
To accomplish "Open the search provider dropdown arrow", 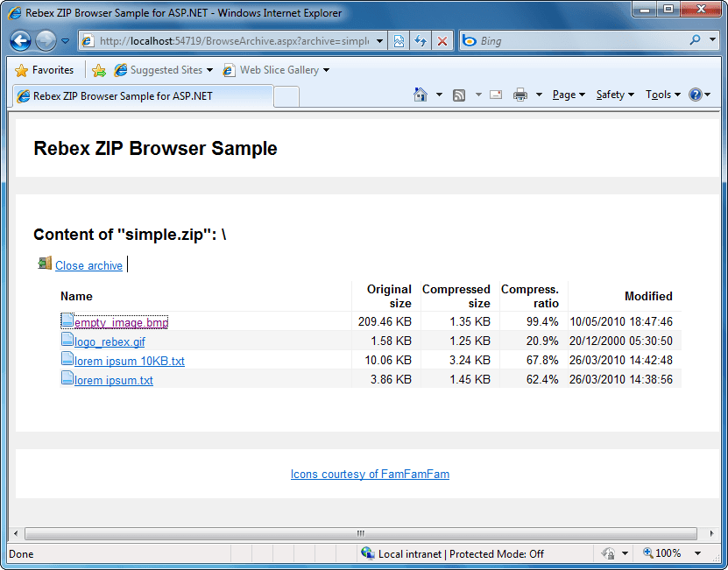I will coord(712,40).
